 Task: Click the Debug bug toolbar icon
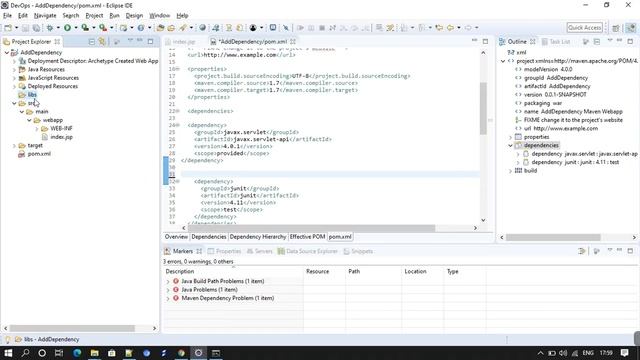[x=50, y=28]
